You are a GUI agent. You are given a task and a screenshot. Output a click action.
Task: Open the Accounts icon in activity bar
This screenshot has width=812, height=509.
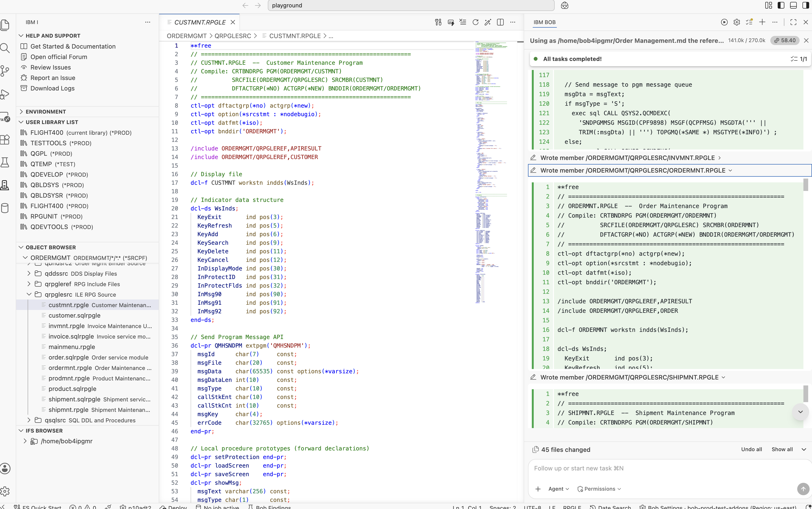(5, 468)
